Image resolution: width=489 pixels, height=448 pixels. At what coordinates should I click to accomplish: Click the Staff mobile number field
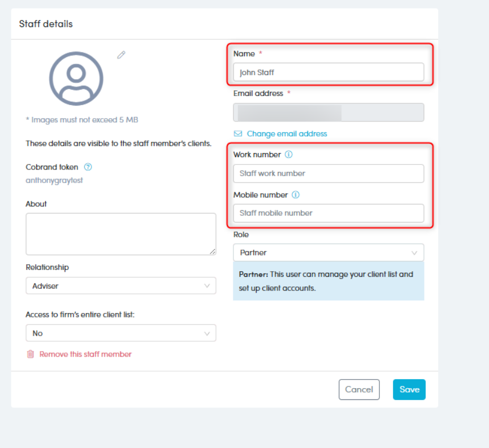[328, 213]
